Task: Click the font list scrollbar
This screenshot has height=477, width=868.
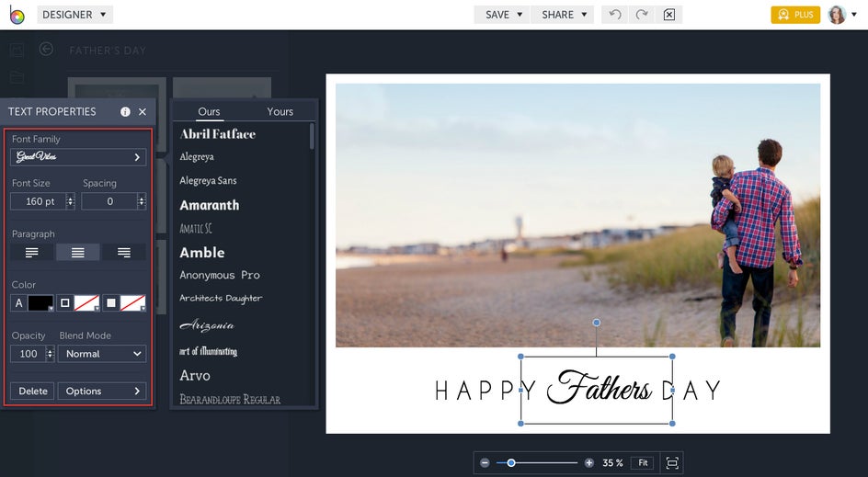Action: pyautogui.click(x=312, y=136)
